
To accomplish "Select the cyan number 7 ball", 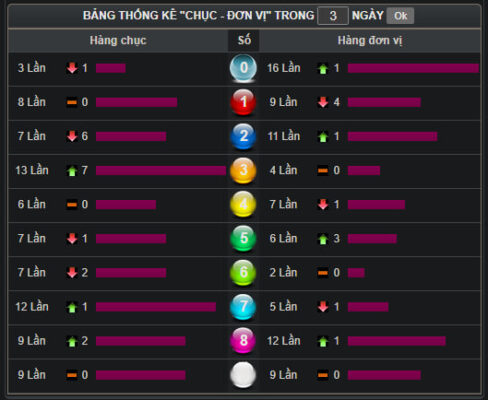I will coord(243,307).
